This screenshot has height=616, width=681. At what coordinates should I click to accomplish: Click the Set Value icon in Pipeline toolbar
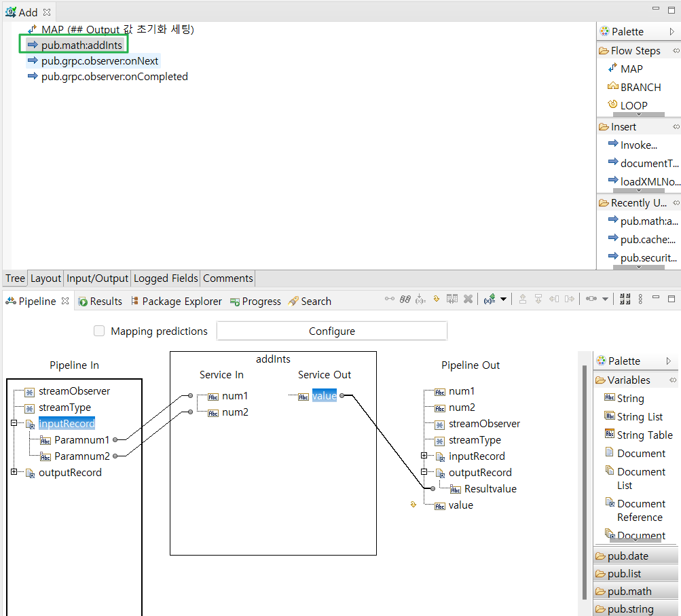point(437,299)
